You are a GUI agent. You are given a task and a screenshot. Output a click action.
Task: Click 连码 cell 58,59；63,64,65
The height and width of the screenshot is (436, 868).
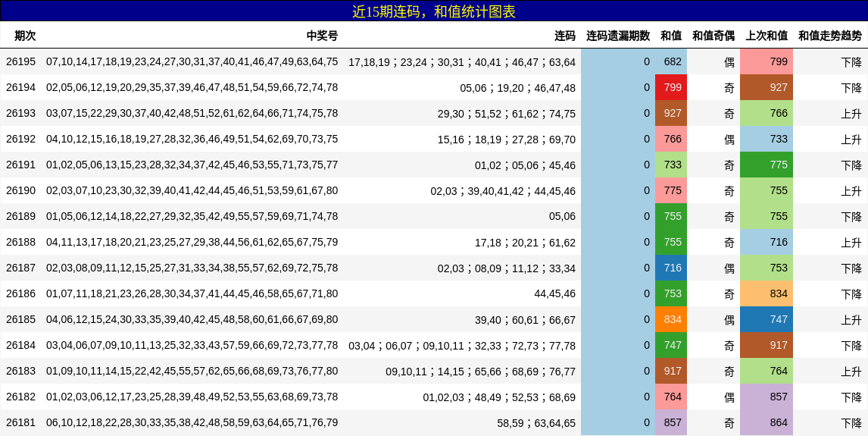pos(536,423)
